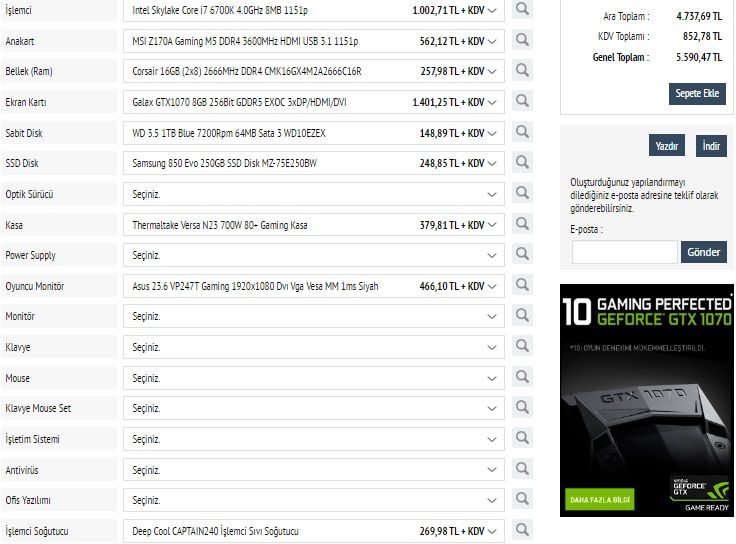
Task: Click the search icon for SSD Disk
Action: pyautogui.click(x=522, y=162)
